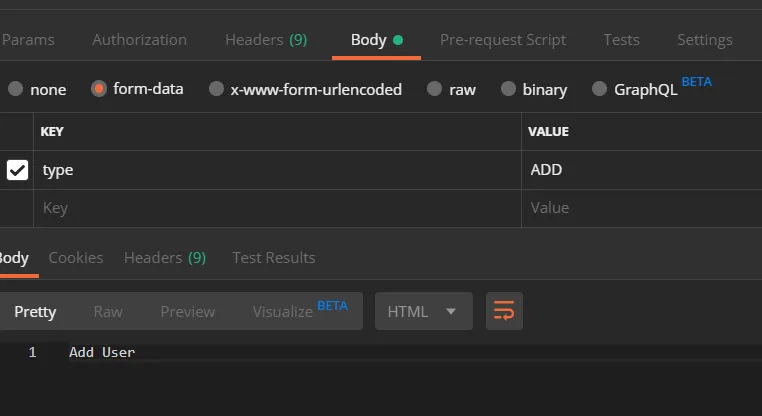Click the wrap lines icon button
The width and height of the screenshot is (762, 416).
(x=504, y=312)
